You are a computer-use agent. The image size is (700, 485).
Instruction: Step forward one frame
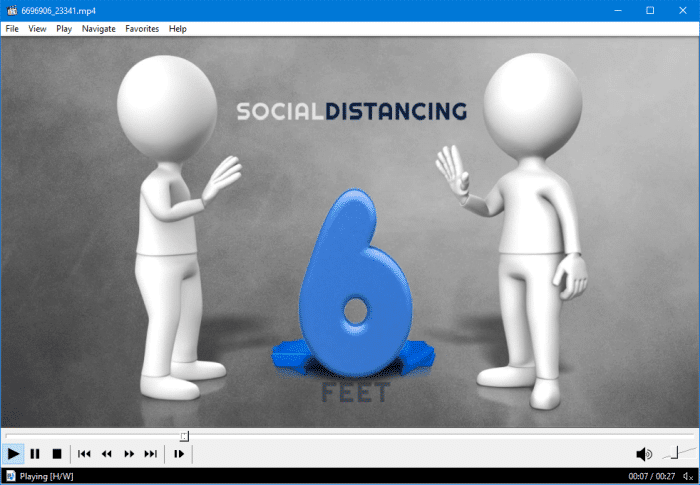coord(179,454)
